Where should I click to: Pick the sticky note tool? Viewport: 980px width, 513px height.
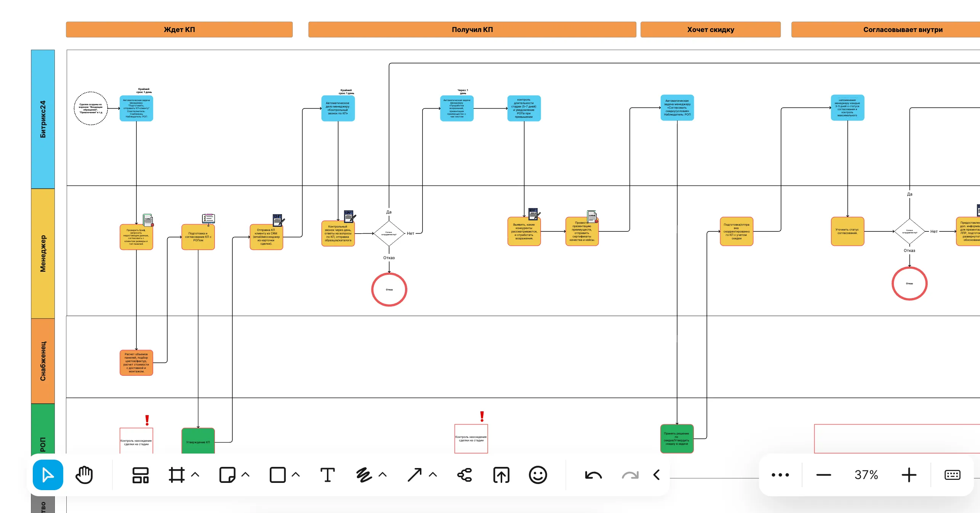(x=227, y=475)
